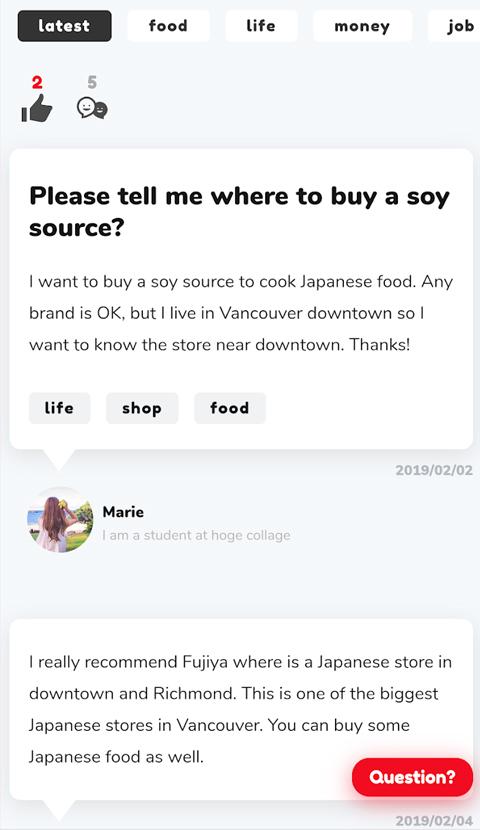Select the food tag under the question
The width and height of the screenshot is (480, 830).
tap(230, 408)
